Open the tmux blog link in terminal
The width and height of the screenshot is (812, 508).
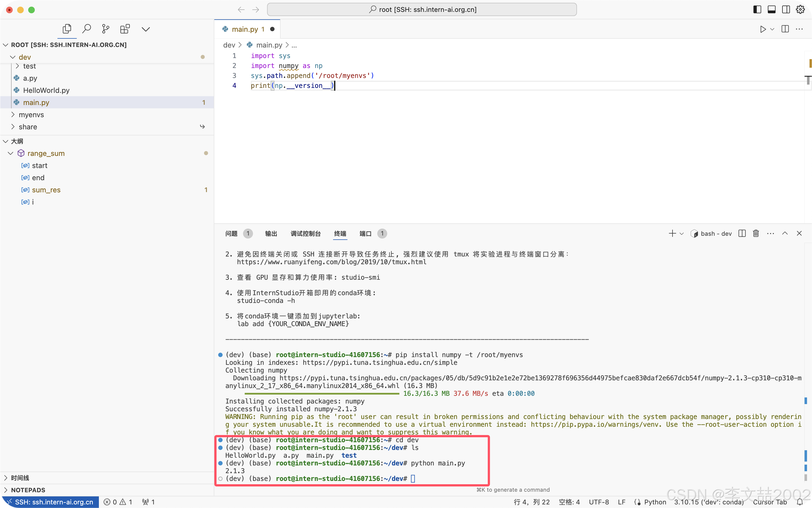[331, 262]
